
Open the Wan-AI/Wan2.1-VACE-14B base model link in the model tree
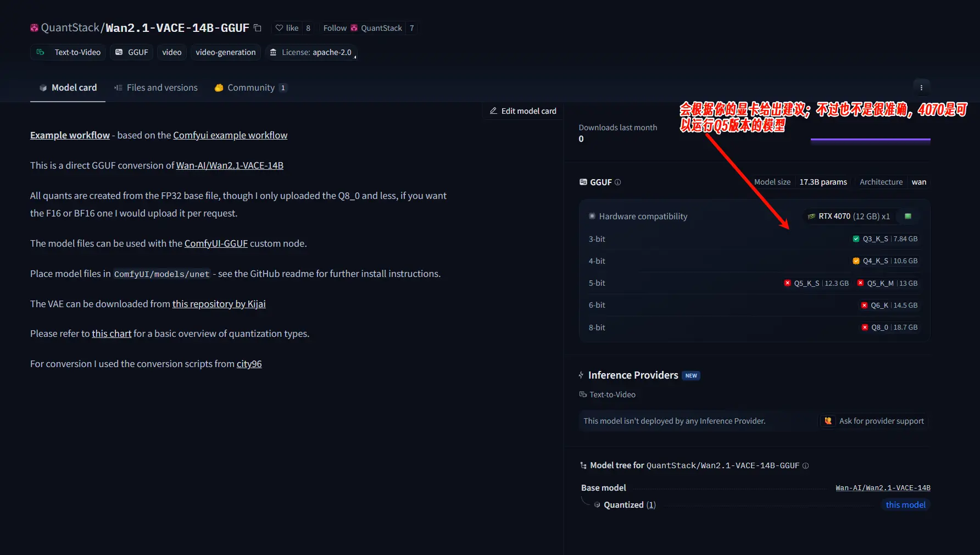coord(883,488)
